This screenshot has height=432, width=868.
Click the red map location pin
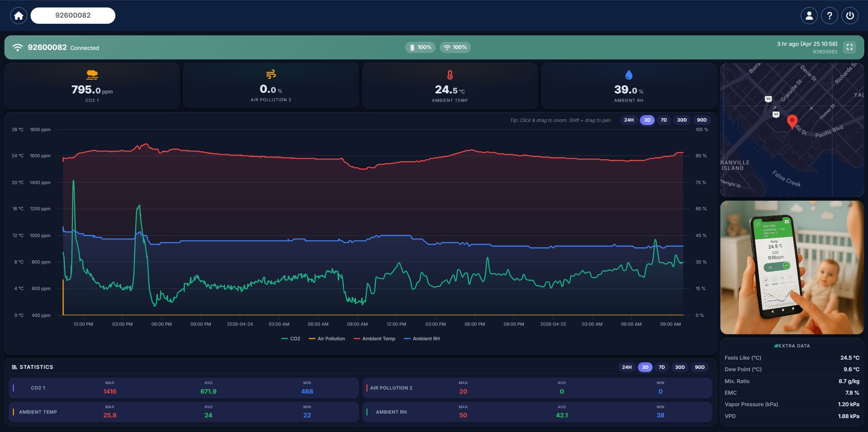[792, 122]
